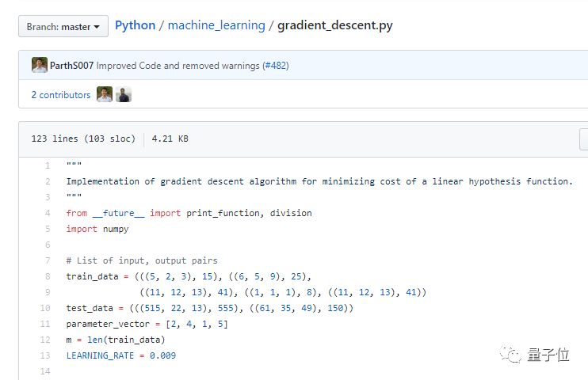Image resolution: width=588 pixels, height=380 pixels.
Task: Open the commit message 'Improved Code and removed warnings'
Action: 178,66
